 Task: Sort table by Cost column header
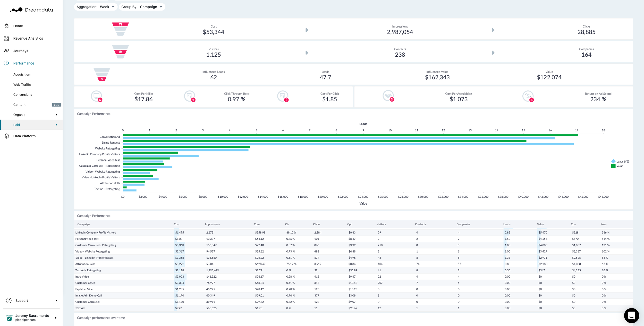[x=176, y=224]
